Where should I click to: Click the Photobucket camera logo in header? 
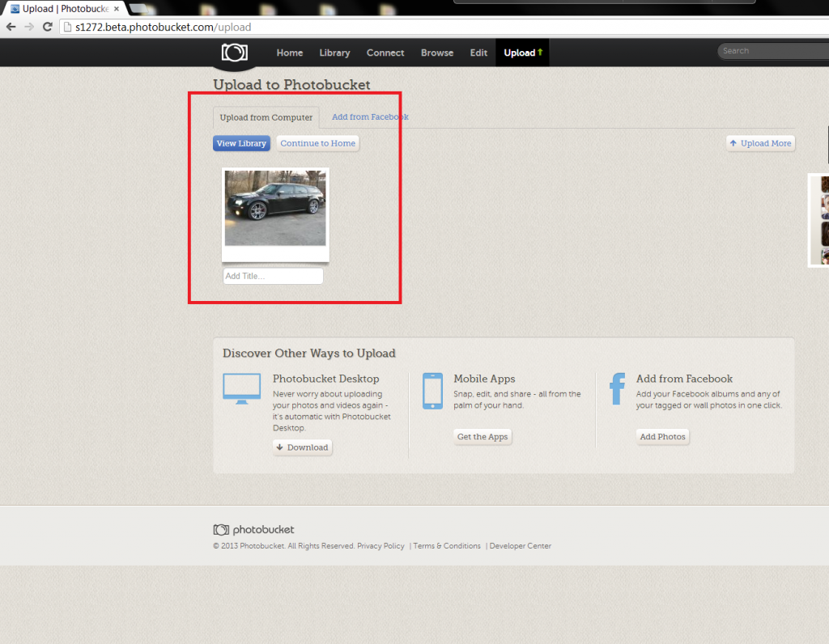235,53
